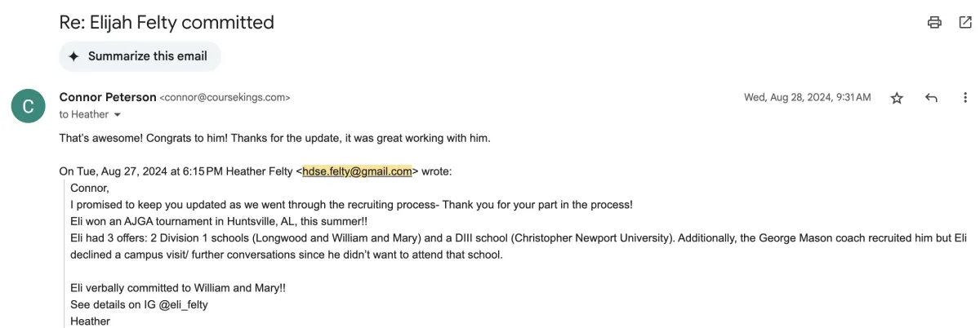Select the sender name Connor Peterson
This screenshot has width=980, height=328.
pos(108,97)
